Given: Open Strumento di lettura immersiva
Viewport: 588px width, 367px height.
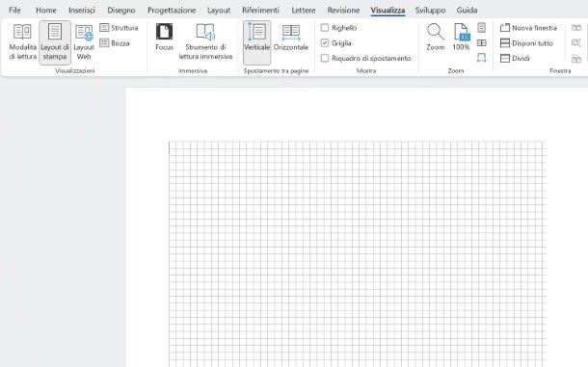Looking at the screenshot, I should 205,41.
